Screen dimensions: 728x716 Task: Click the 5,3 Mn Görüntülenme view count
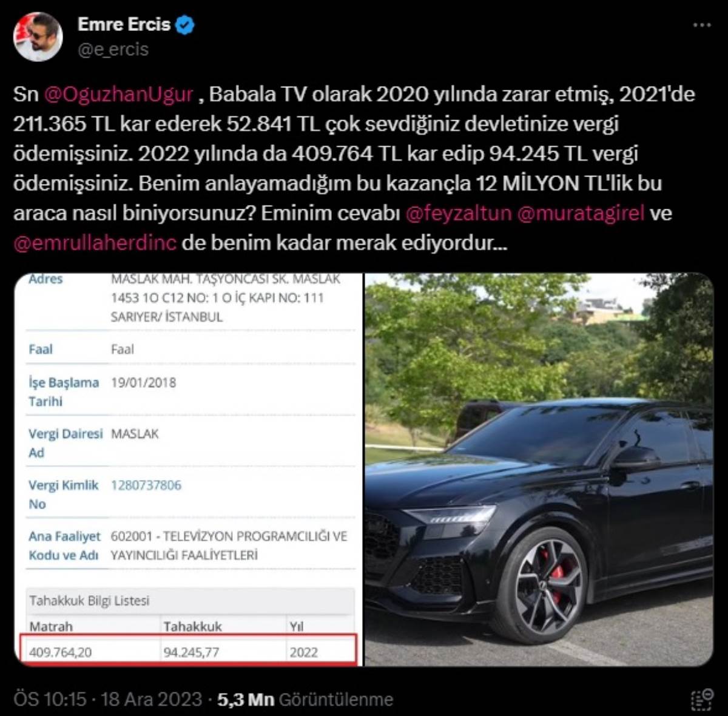[305, 700]
